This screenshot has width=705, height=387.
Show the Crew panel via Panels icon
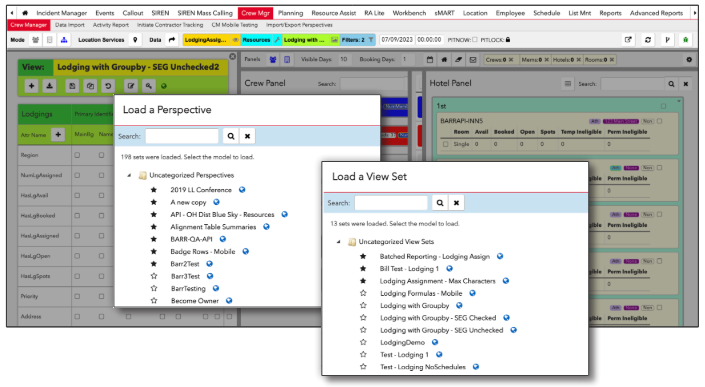point(273,59)
